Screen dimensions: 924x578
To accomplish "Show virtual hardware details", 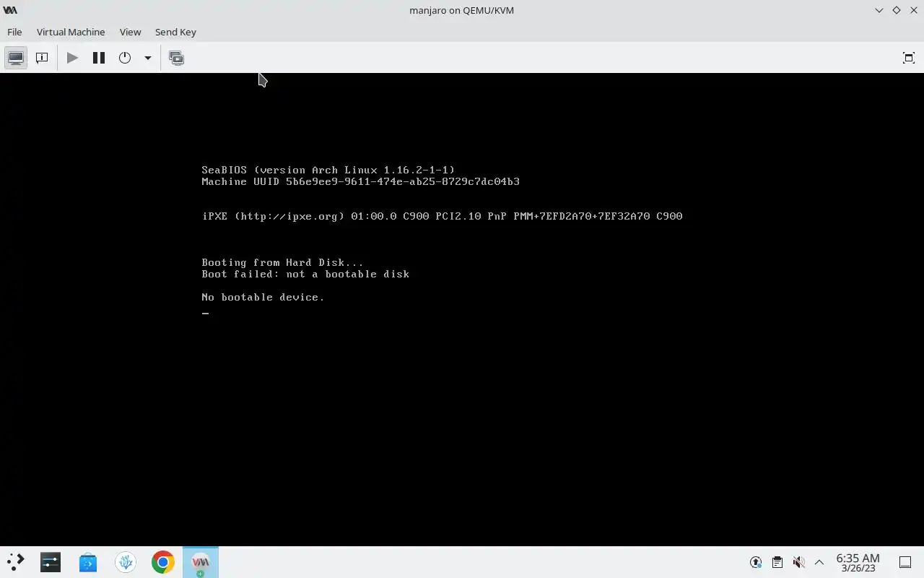I will pyautogui.click(x=42, y=58).
